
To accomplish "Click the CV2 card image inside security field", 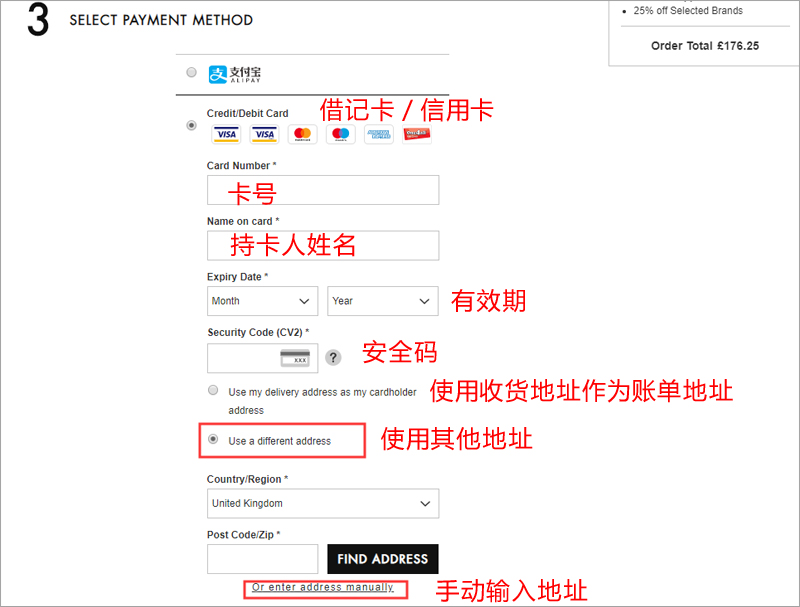I will tap(295, 358).
